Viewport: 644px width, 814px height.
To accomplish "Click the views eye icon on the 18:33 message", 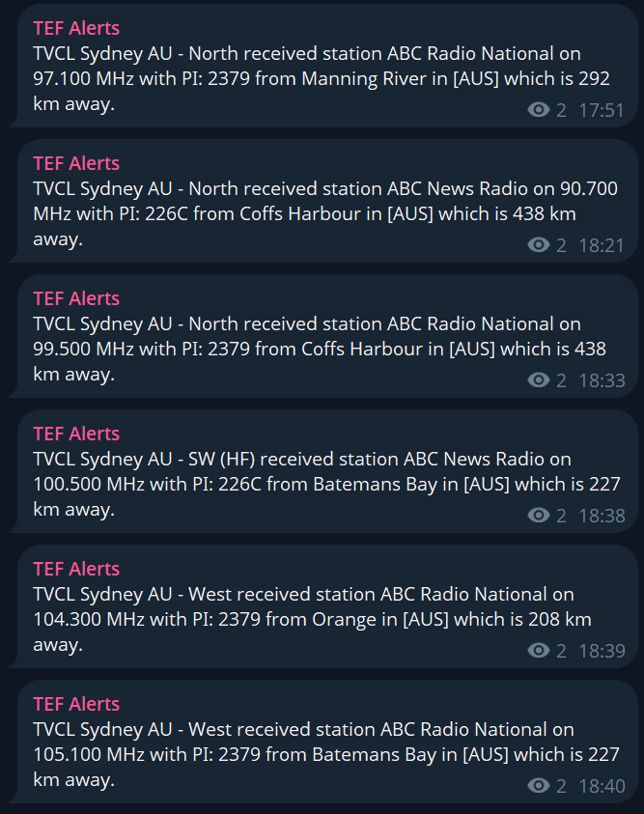I will pos(538,380).
